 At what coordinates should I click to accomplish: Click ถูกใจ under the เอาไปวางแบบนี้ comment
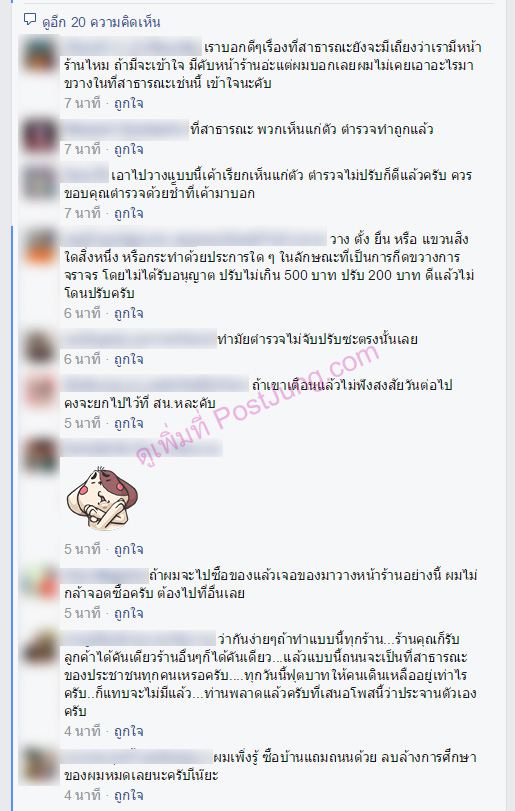tap(129, 214)
